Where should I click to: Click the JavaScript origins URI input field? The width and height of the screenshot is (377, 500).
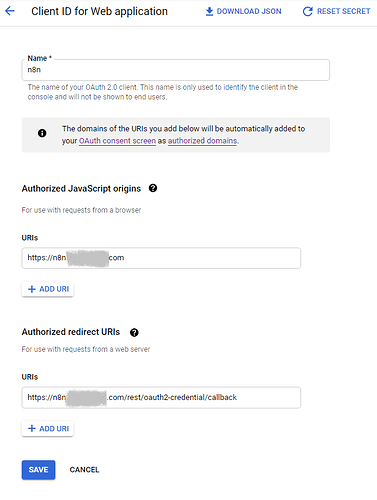click(161, 258)
